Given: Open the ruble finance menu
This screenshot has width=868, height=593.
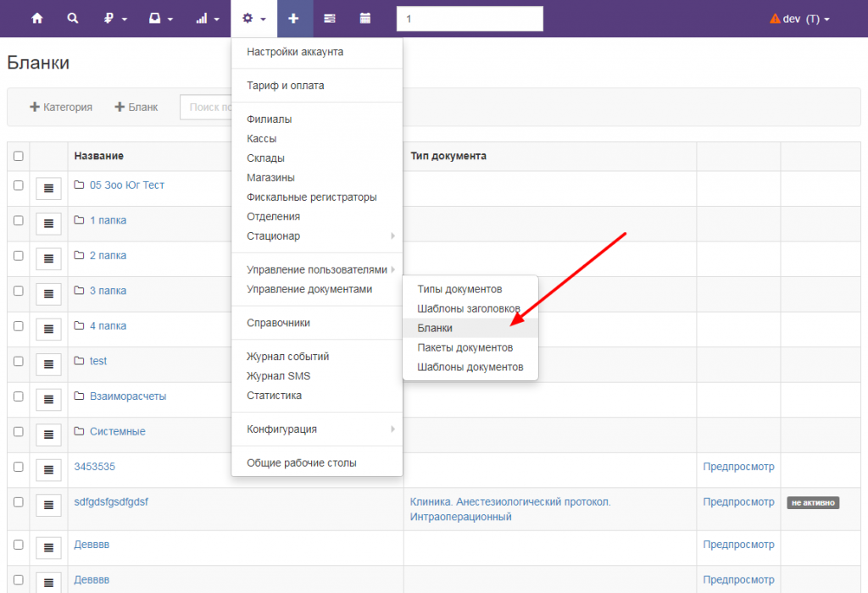Looking at the screenshot, I should 115,19.
